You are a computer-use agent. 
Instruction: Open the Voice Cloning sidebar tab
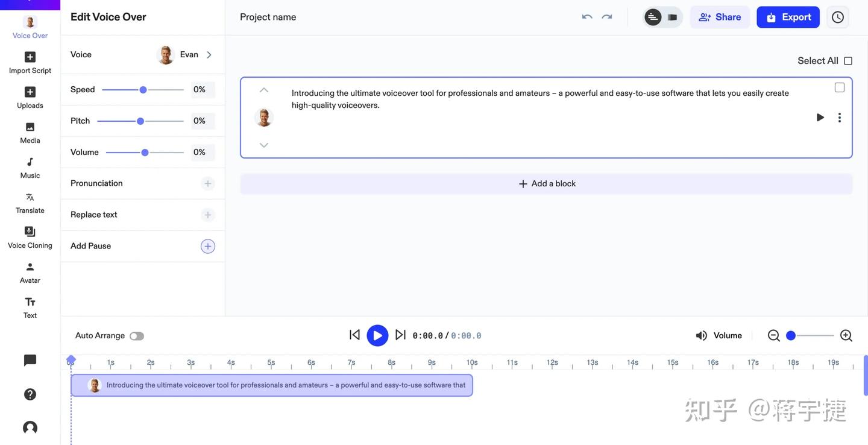pos(30,237)
